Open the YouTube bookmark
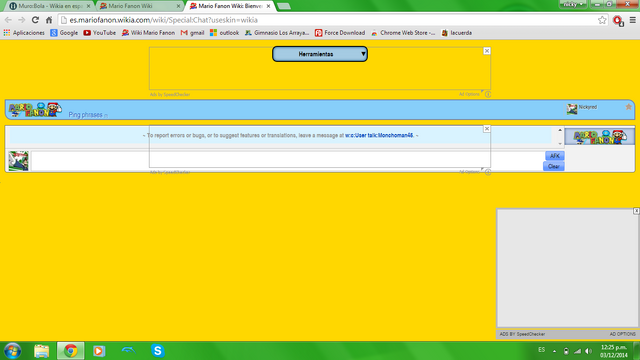 click(x=100, y=33)
